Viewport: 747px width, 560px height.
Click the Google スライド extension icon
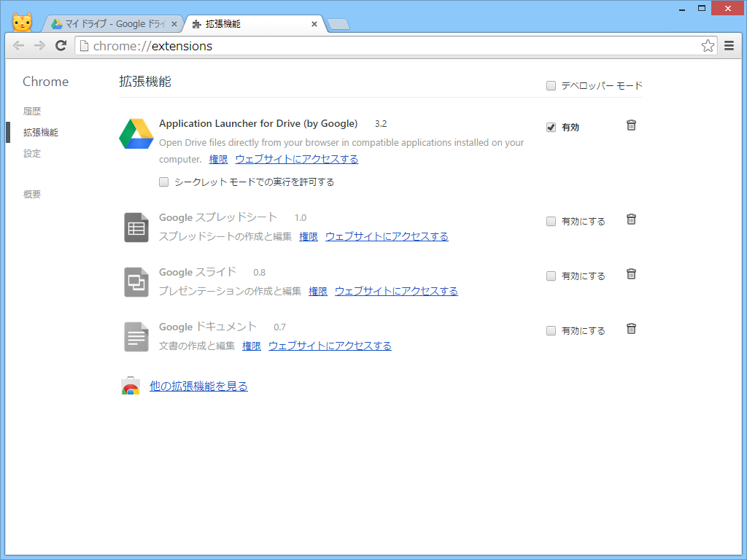(x=136, y=281)
